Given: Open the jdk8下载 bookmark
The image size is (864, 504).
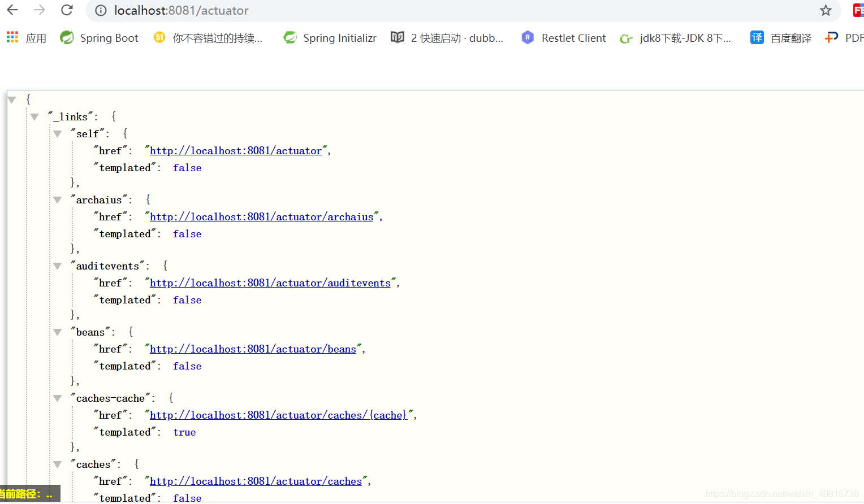Looking at the screenshot, I should click(x=676, y=38).
